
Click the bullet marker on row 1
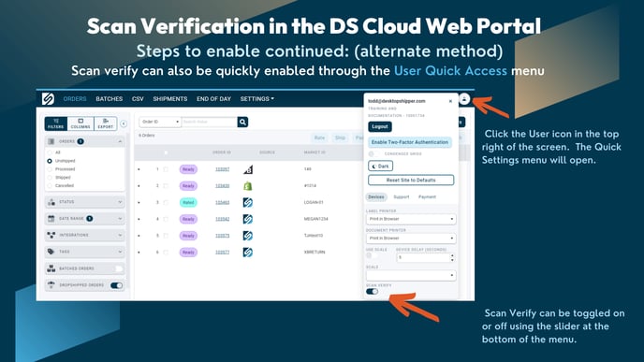[139, 169]
